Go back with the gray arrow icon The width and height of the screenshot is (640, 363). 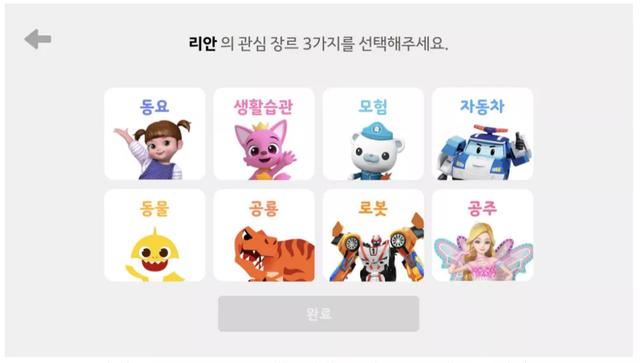coord(38,39)
